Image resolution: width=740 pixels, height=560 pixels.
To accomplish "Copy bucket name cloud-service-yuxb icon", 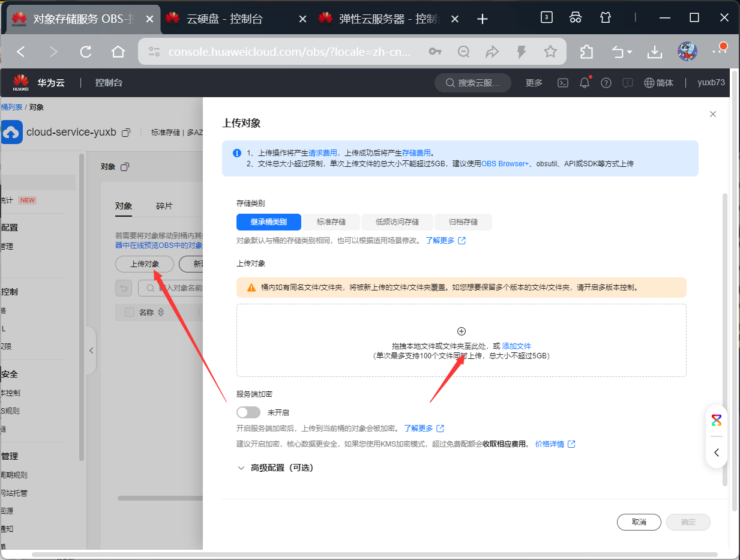I will click(126, 132).
